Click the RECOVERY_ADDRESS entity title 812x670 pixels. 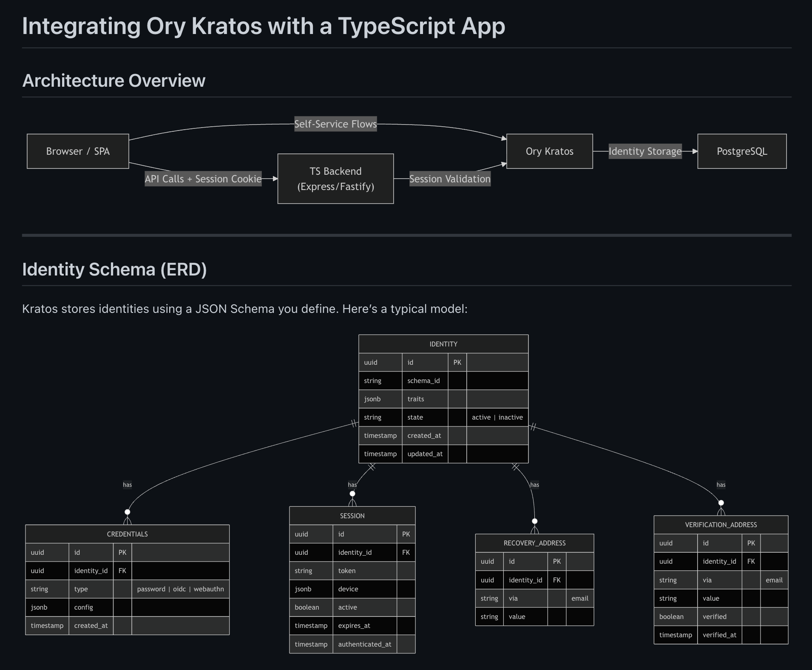[x=534, y=543]
